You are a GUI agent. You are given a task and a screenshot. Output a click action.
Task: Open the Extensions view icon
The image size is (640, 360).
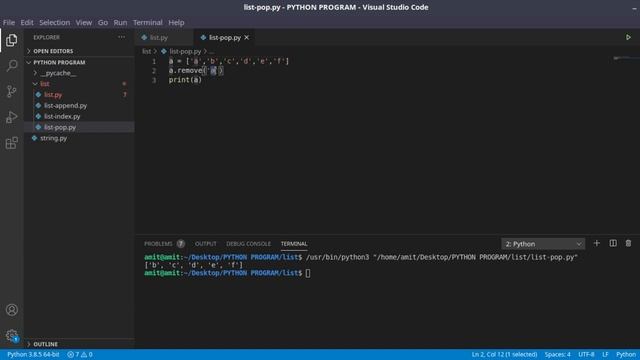click(x=11, y=143)
